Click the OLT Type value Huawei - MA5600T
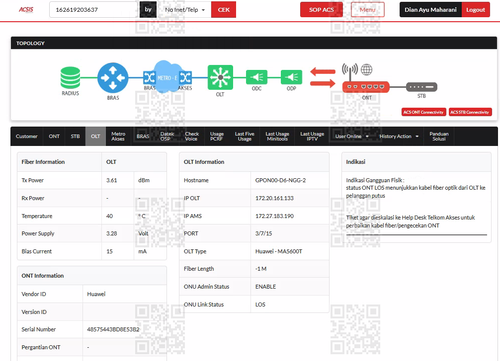The image size is (500, 361). coord(279,251)
